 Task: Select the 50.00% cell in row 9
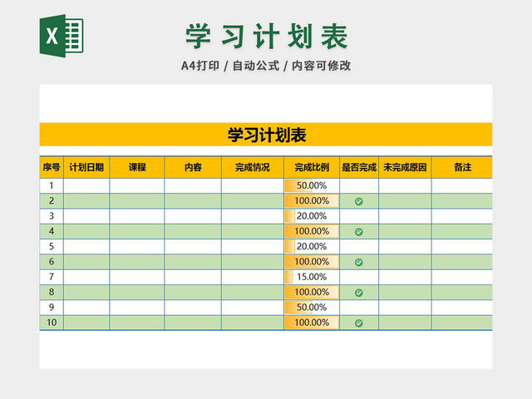pyautogui.click(x=312, y=308)
